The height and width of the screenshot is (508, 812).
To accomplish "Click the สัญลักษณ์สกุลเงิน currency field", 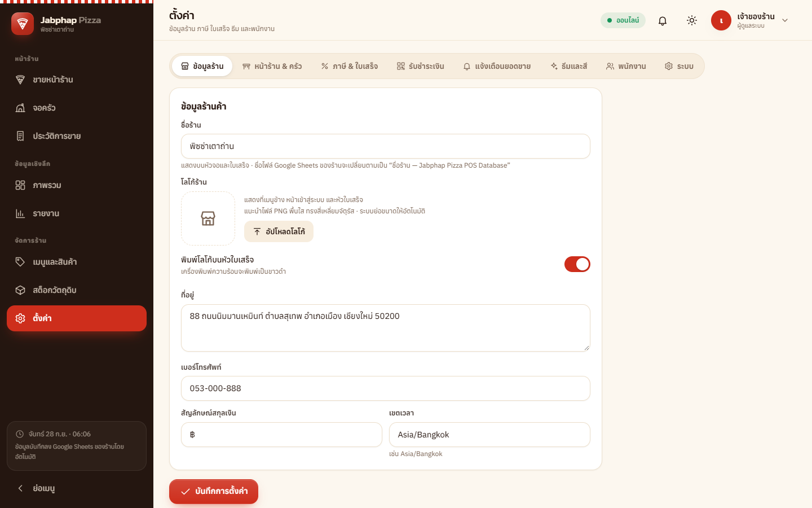I will tap(281, 435).
